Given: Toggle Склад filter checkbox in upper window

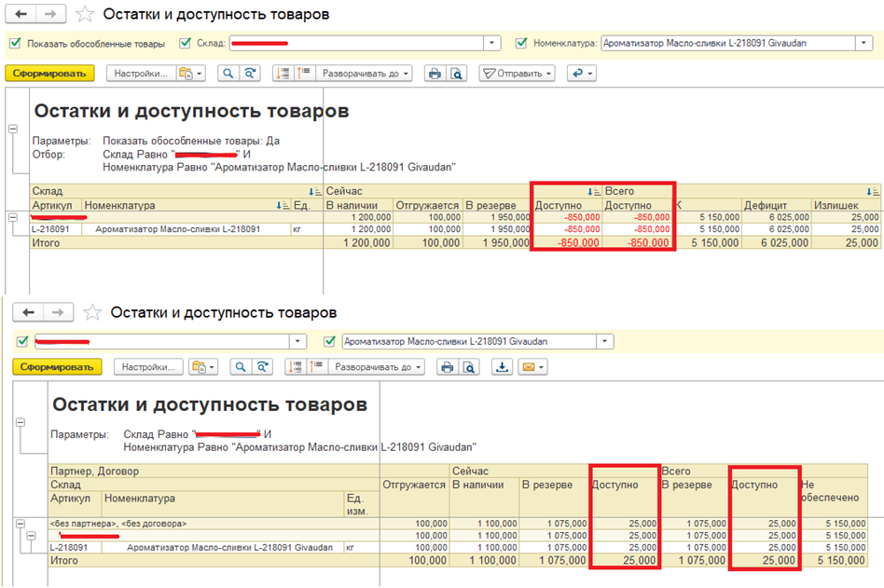Looking at the screenshot, I should (185, 43).
